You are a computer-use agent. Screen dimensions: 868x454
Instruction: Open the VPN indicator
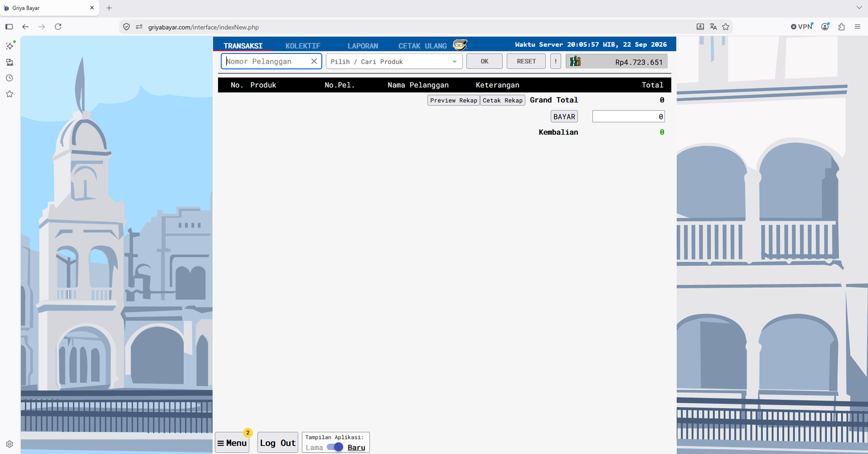pos(802,27)
